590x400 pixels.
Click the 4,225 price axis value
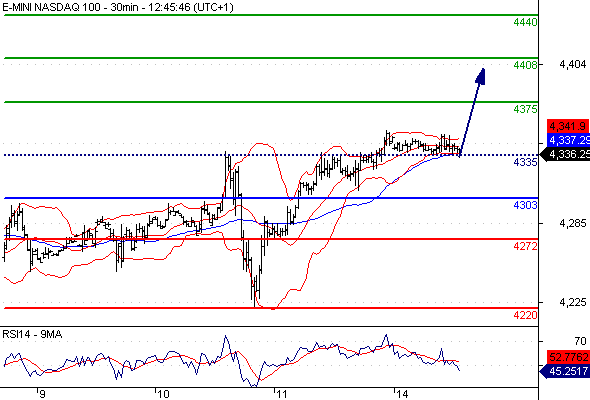coord(573,302)
